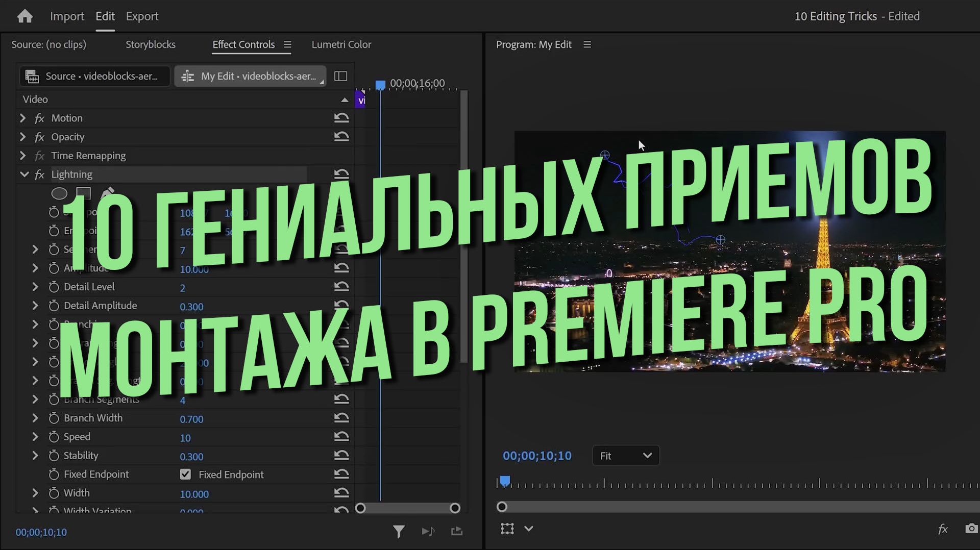Click the right handle of Effect Controls zoom bar

click(455, 508)
